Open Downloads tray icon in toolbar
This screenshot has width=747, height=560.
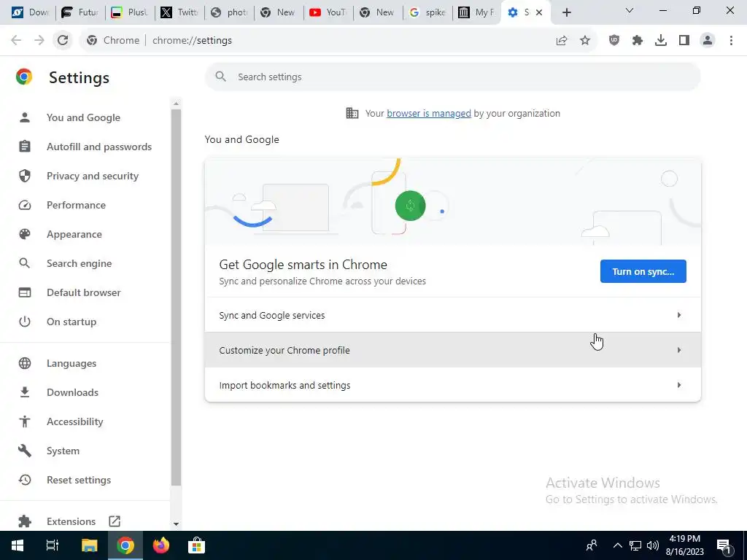[x=661, y=41]
